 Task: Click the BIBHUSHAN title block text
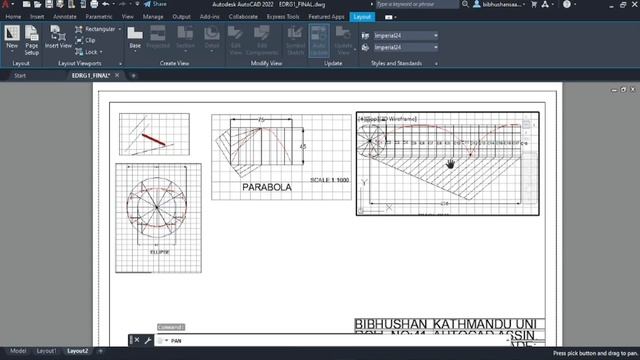pyautogui.click(x=391, y=324)
